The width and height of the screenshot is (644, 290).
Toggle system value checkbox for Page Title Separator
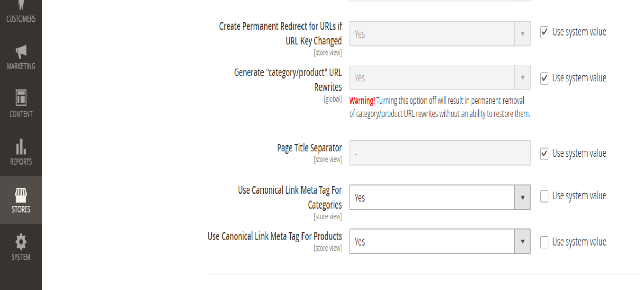(545, 154)
